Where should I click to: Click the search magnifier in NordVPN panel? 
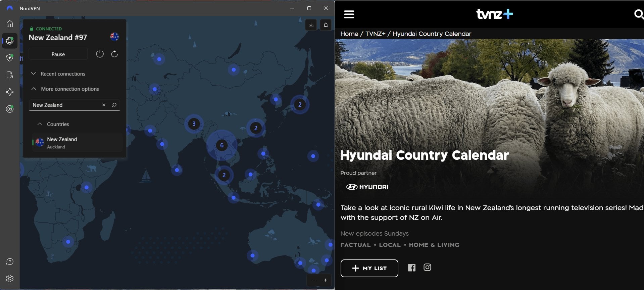114,105
